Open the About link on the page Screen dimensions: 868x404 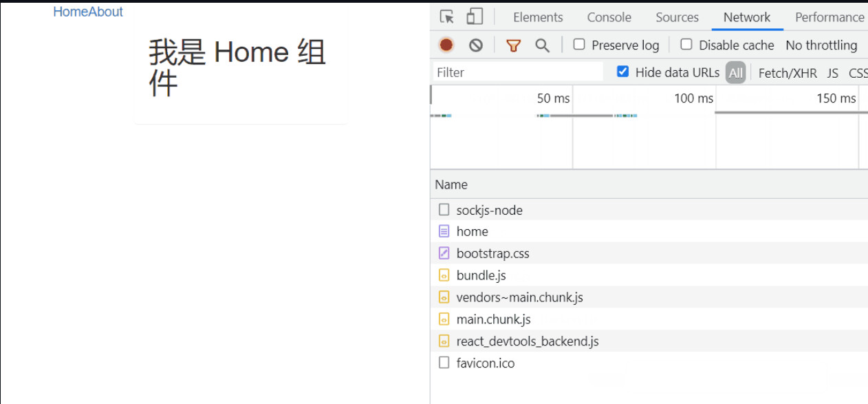[106, 12]
